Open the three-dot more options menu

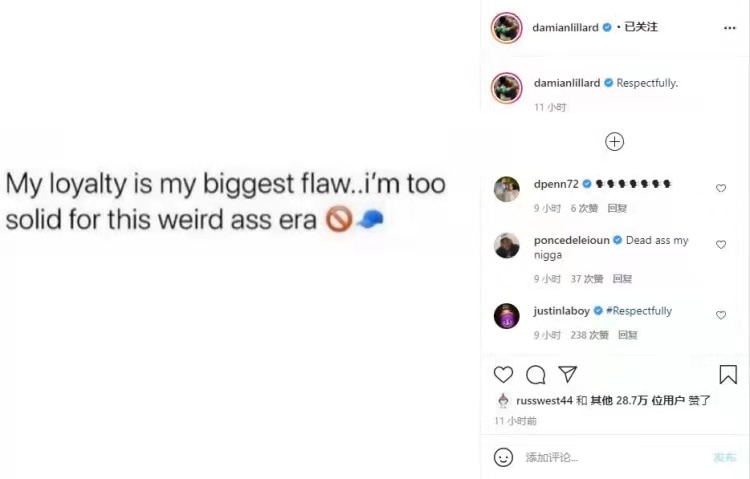click(730, 28)
